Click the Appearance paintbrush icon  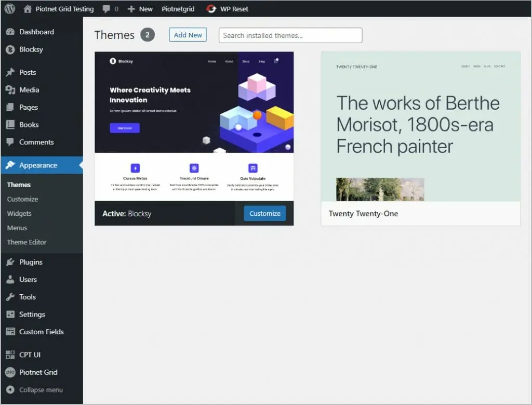[x=11, y=165]
